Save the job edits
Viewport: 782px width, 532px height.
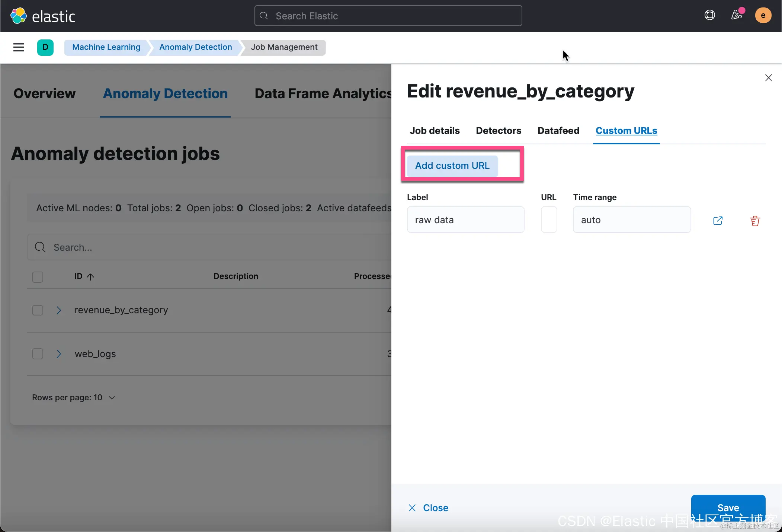click(x=728, y=507)
